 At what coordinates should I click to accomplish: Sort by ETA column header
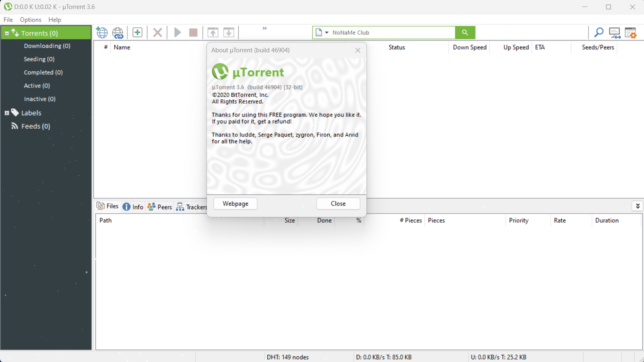pyautogui.click(x=540, y=47)
